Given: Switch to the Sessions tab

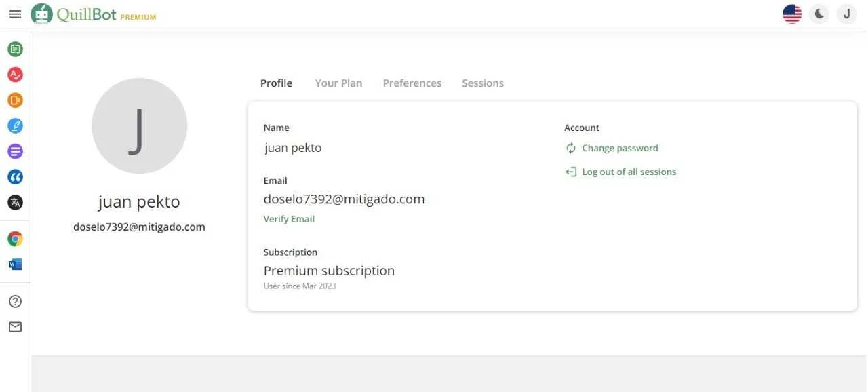Looking at the screenshot, I should click(483, 83).
